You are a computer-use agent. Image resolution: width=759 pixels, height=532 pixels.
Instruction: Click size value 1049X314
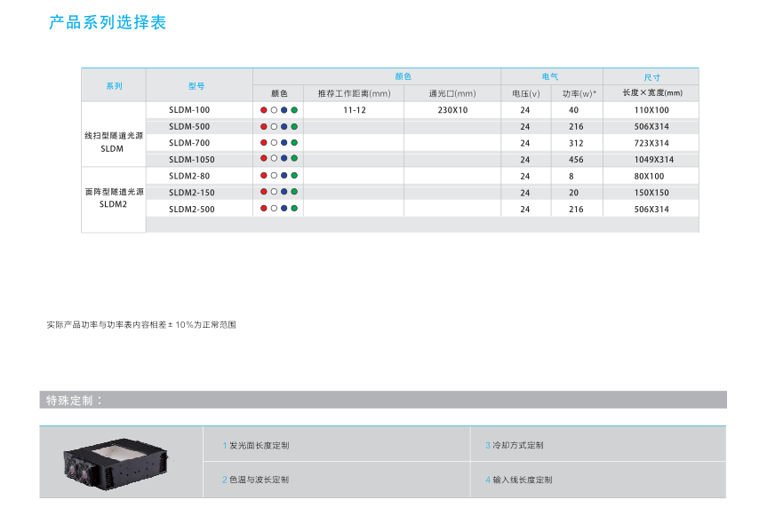pos(654,160)
